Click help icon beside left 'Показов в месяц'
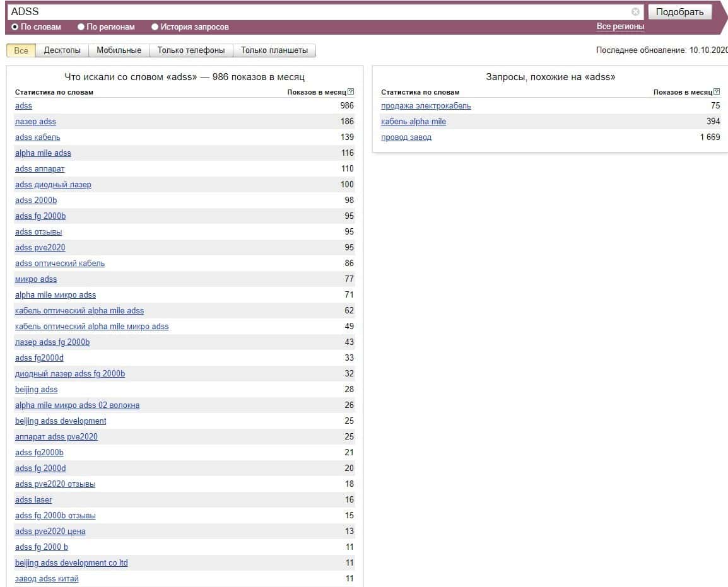The height and width of the screenshot is (587, 728). pyautogui.click(x=351, y=92)
